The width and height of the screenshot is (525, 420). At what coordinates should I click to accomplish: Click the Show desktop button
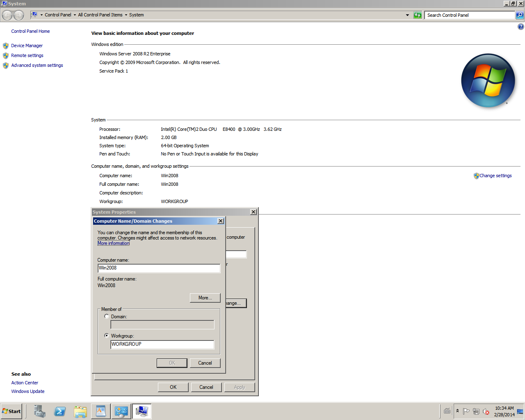(520, 411)
